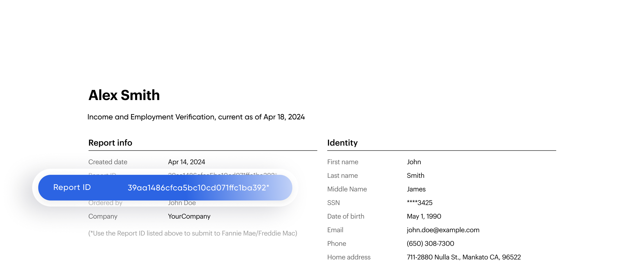Click the Date of birth label
644x267 pixels.
click(x=346, y=216)
